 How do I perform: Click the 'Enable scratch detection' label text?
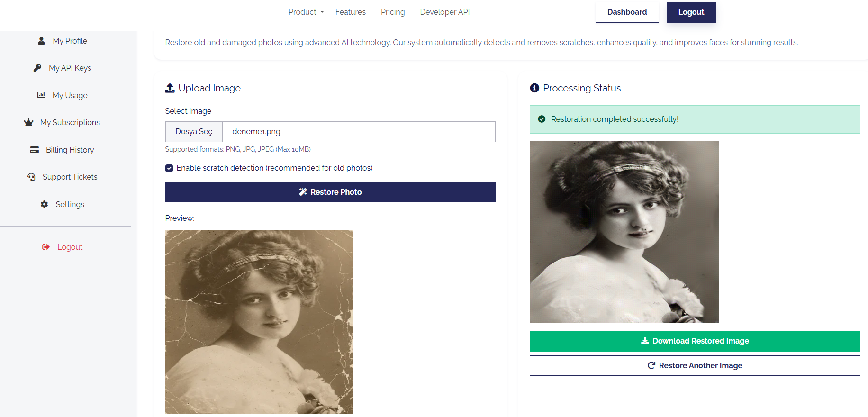(274, 168)
